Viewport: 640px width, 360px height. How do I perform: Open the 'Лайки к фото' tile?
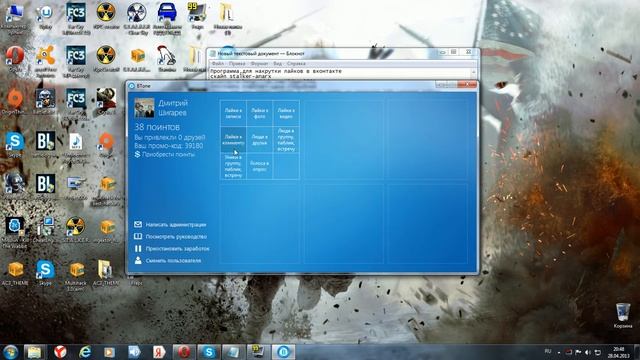260,113
